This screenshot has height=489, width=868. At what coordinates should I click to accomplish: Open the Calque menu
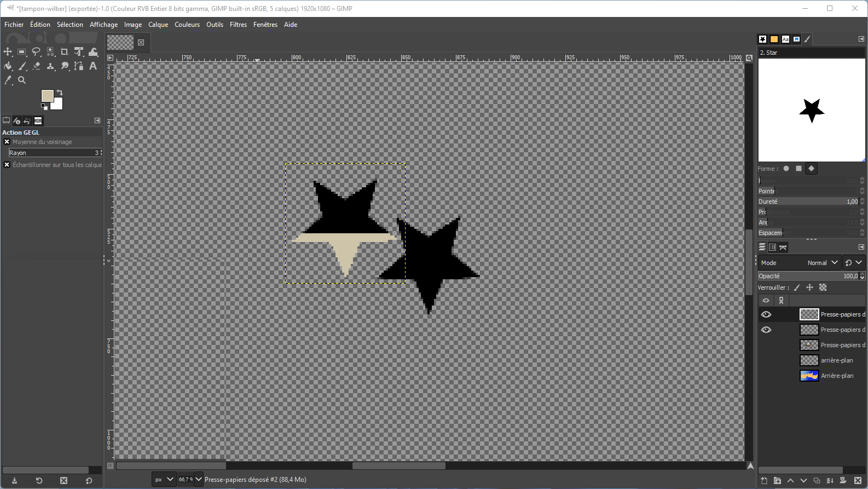click(158, 25)
